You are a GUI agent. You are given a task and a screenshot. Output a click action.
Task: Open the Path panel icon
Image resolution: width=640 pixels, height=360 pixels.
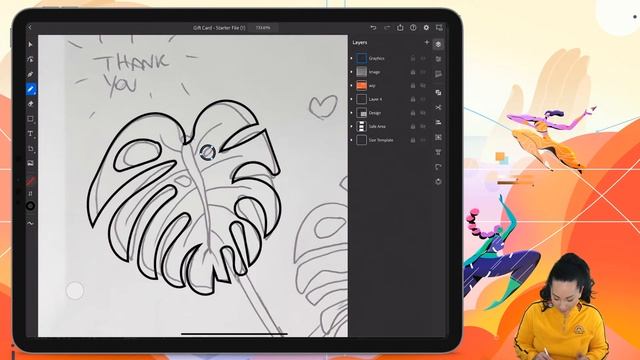[x=438, y=167]
